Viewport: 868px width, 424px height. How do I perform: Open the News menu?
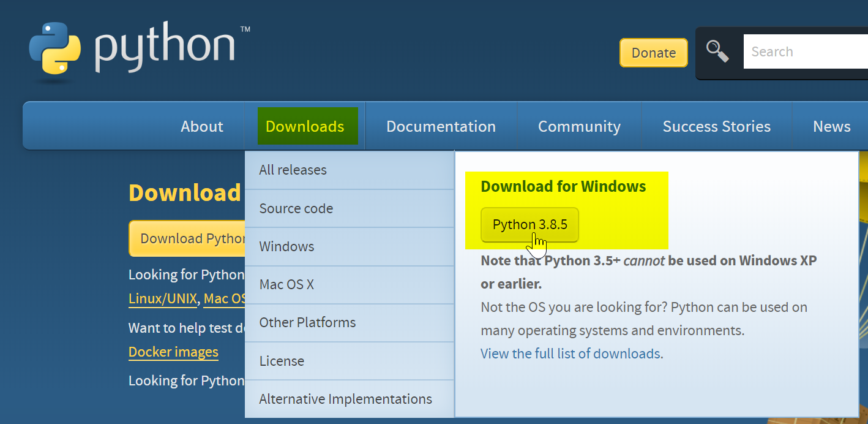pyautogui.click(x=831, y=126)
